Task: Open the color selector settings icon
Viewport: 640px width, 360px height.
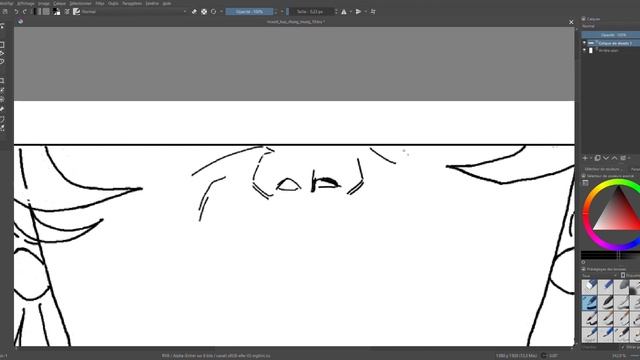Action: (x=585, y=183)
